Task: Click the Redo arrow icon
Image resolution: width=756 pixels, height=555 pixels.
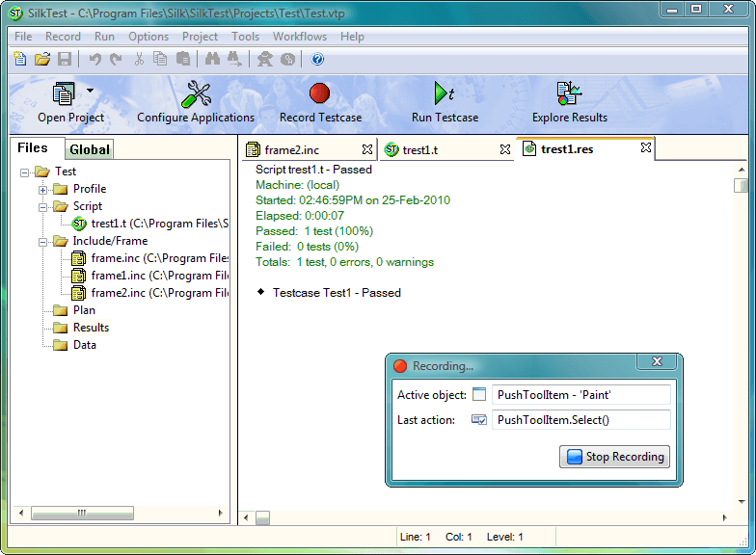Action: (x=116, y=59)
